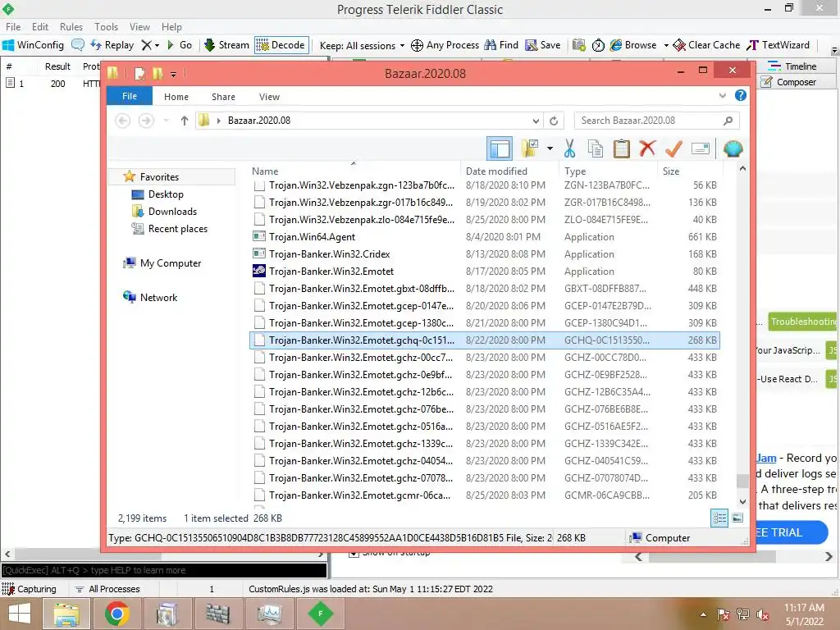840x630 pixels.
Task: Expand the Browse dropdown arrow in Fiddler
Action: pyautogui.click(x=666, y=46)
